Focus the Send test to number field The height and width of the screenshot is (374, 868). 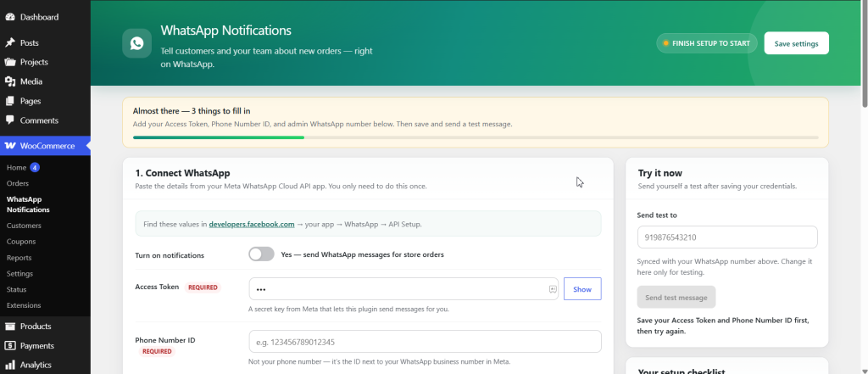pos(727,237)
